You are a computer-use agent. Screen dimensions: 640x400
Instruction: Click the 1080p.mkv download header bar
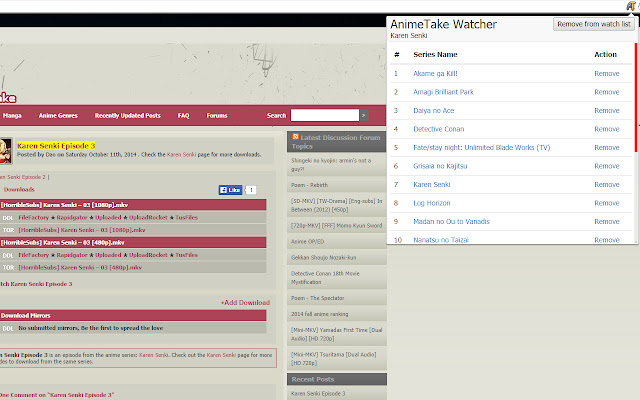click(x=133, y=205)
